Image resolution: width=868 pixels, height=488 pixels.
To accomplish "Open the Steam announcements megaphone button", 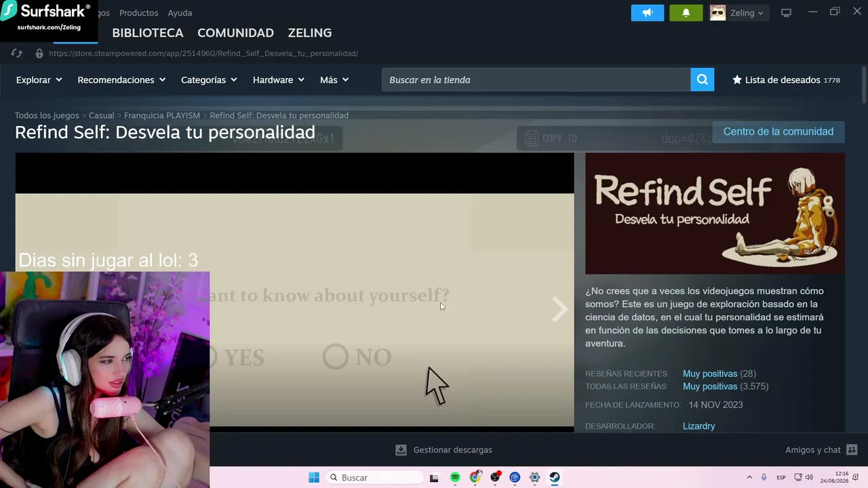I will (x=648, y=13).
